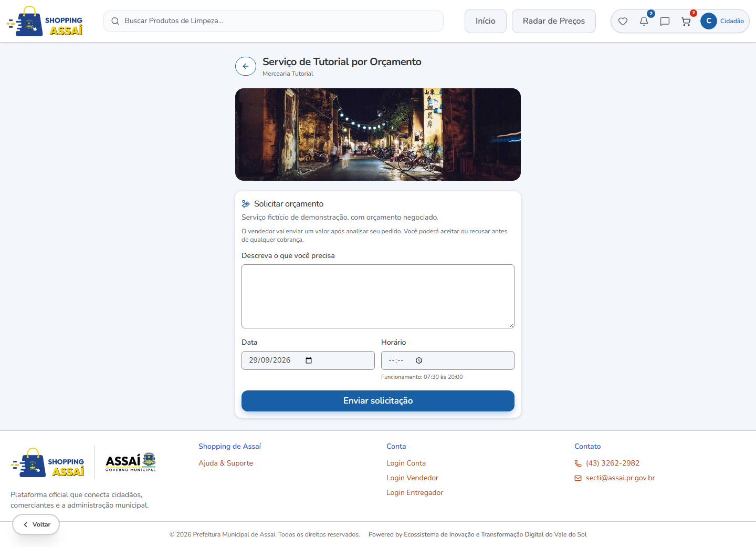The image size is (756, 547).
Task: Go to Início in navigation
Action: click(486, 21)
